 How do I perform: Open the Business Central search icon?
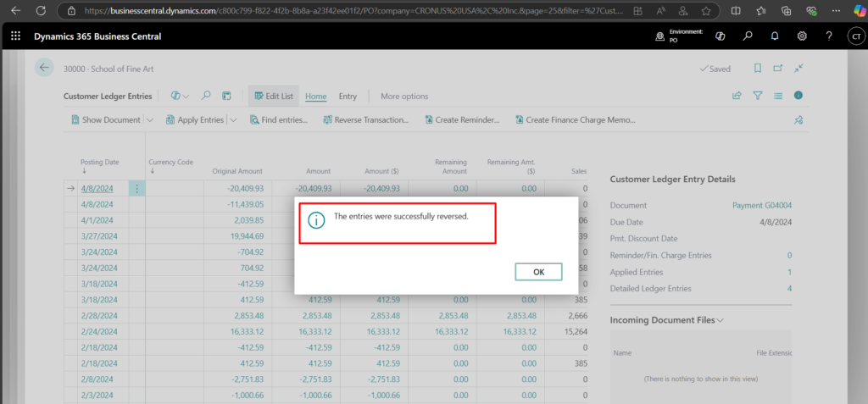[x=747, y=36]
